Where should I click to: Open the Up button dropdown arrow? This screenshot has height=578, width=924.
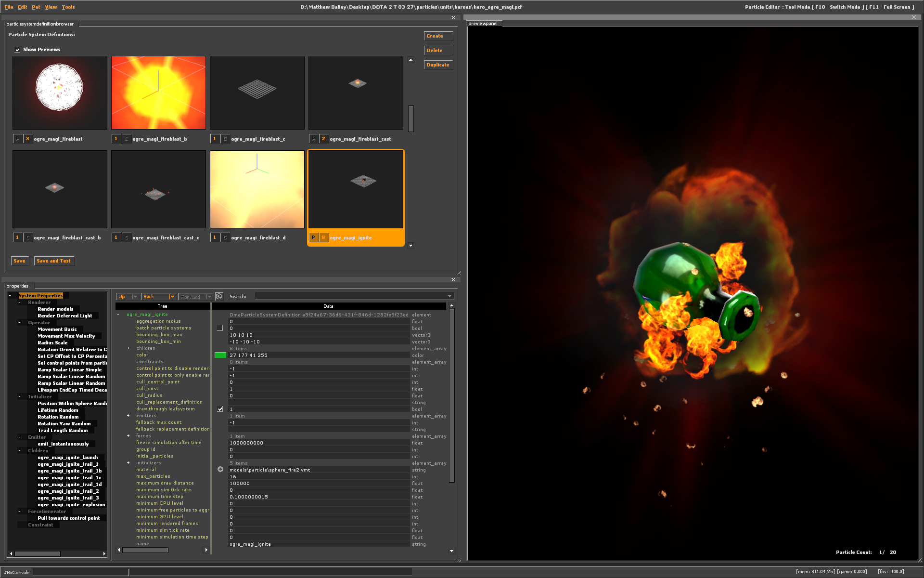click(x=135, y=297)
